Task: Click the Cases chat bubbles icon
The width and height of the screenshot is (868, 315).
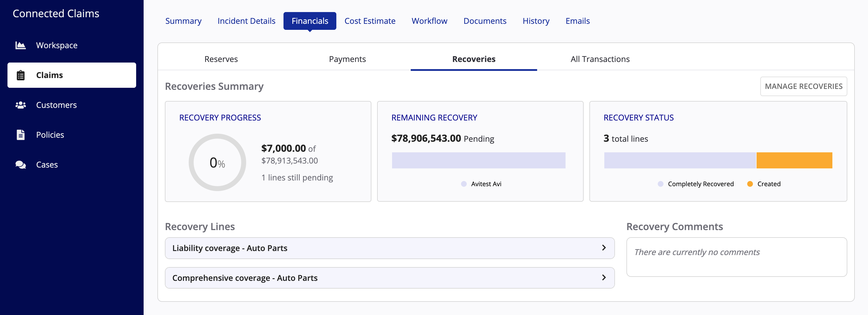Action: coord(21,165)
